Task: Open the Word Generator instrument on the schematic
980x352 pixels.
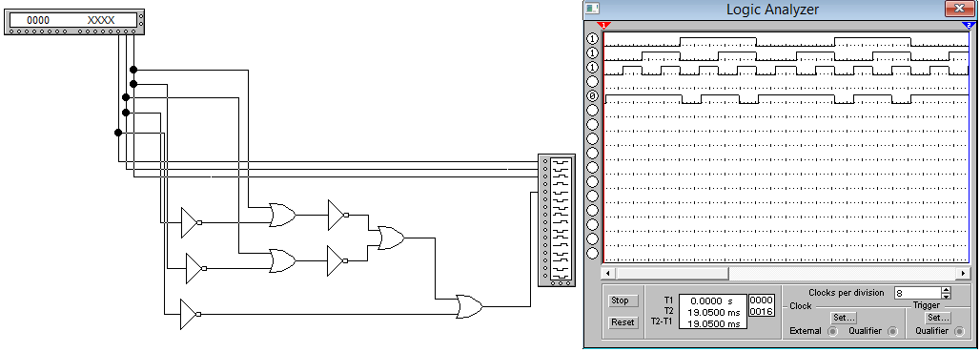Action: 74,22
